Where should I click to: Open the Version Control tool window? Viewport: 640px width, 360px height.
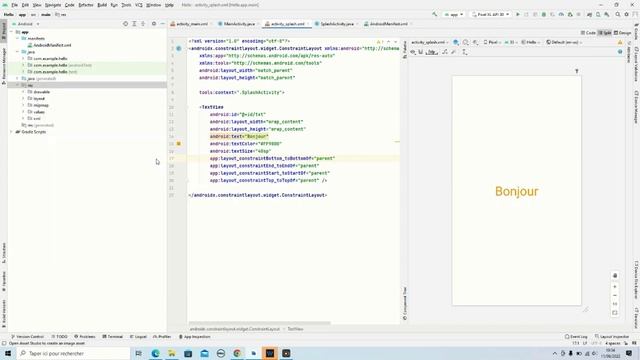tap(27, 337)
